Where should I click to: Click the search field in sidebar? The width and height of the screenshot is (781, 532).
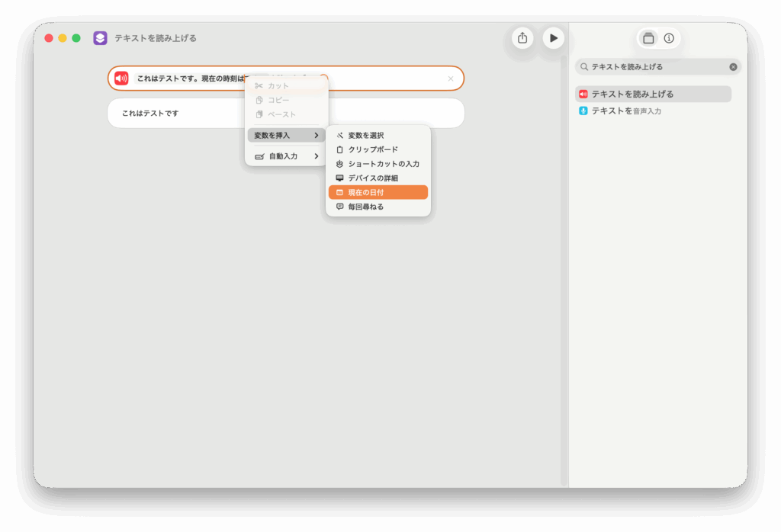pyautogui.click(x=656, y=67)
